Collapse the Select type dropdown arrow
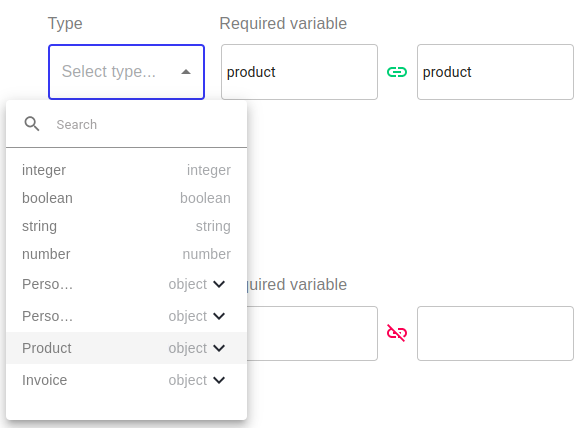588x428 pixels. [x=186, y=72]
